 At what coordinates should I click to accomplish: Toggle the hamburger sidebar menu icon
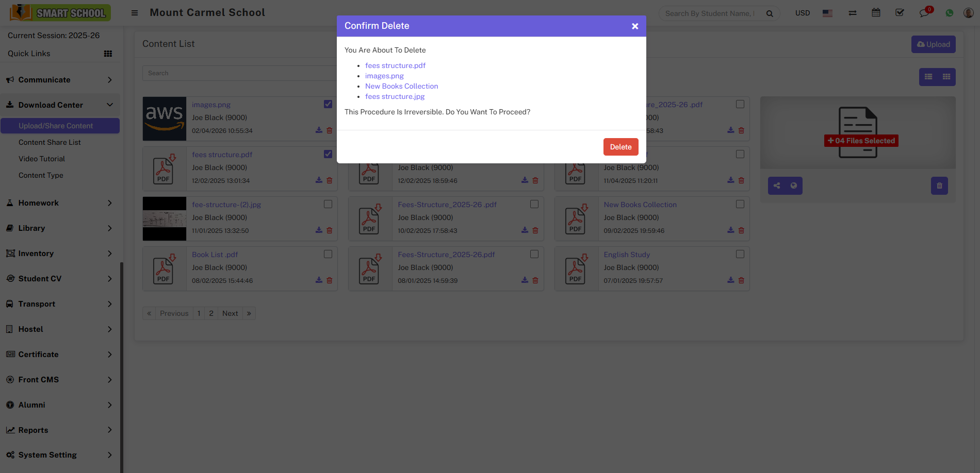coord(135,13)
